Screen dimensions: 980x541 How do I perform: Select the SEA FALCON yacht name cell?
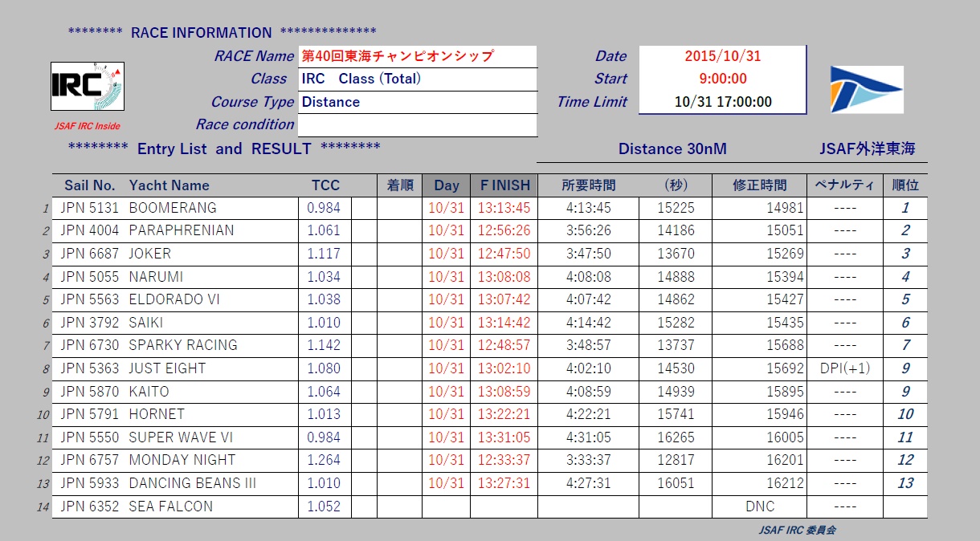171,506
